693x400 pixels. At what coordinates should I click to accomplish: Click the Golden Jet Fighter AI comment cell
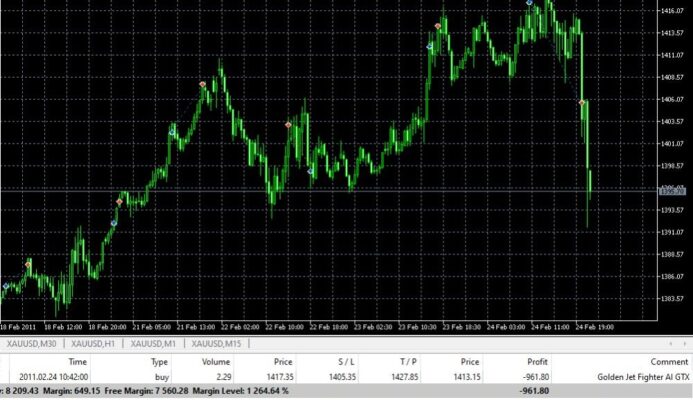(x=638, y=376)
